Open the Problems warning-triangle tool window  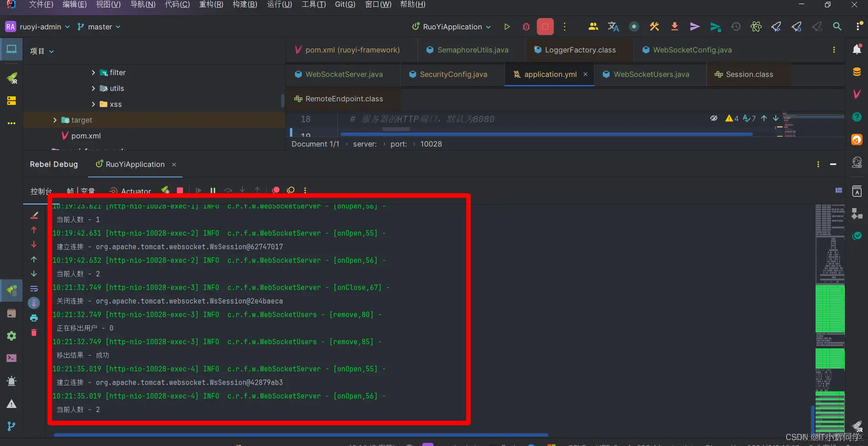click(12, 404)
